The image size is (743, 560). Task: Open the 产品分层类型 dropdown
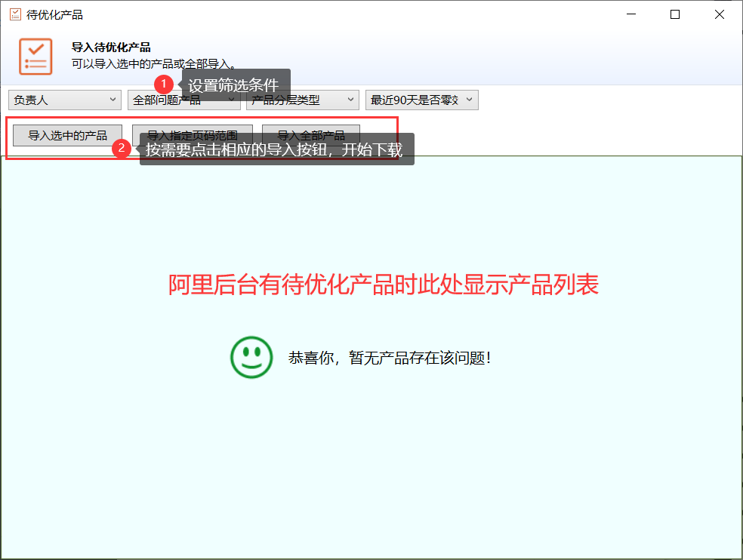pos(302,100)
